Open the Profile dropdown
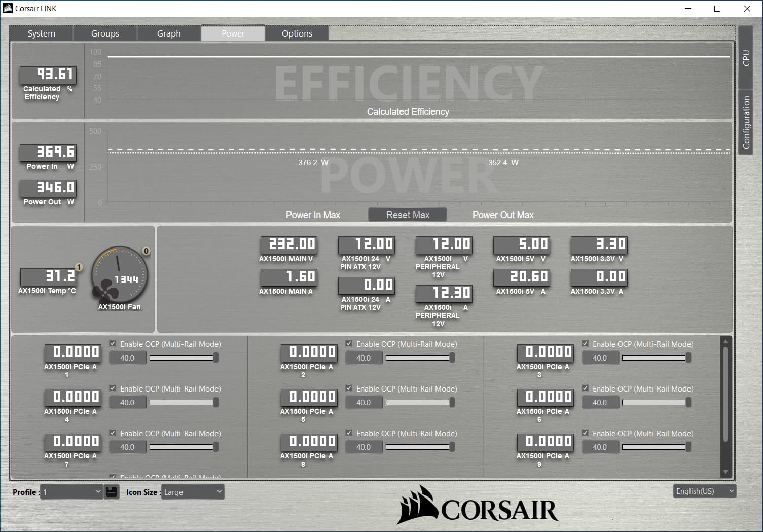 click(71, 492)
